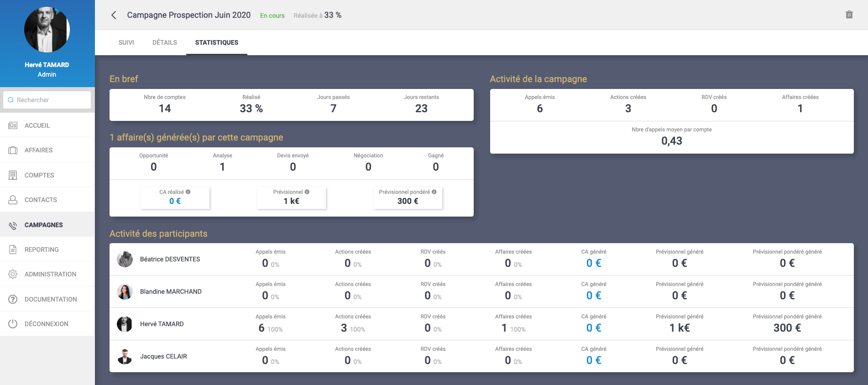Click the Affaires briefcase icon
The width and height of the screenshot is (868, 385).
[x=13, y=150]
